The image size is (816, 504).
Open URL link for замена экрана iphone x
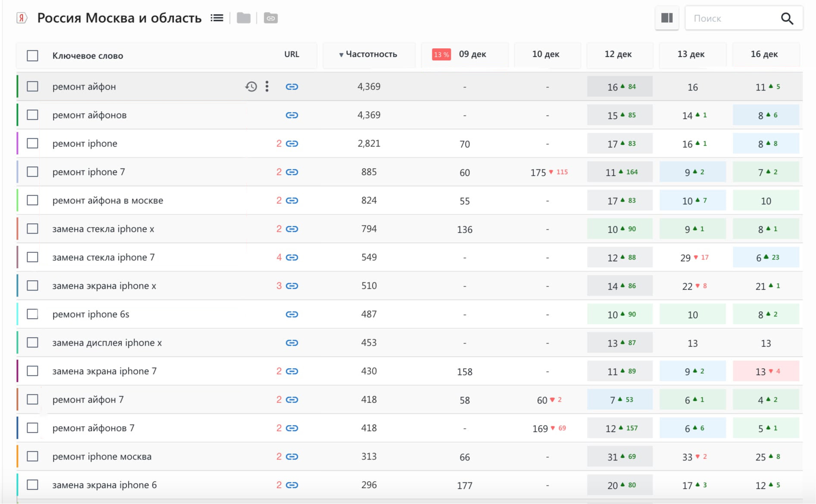[292, 286]
